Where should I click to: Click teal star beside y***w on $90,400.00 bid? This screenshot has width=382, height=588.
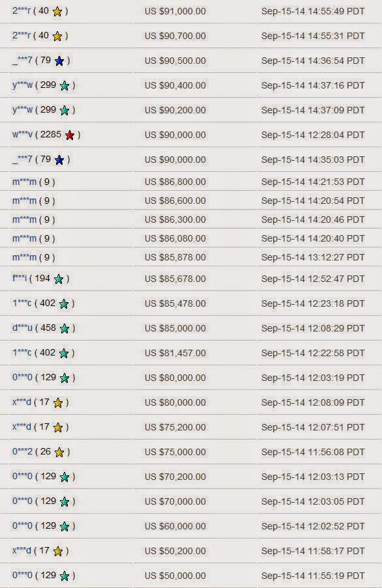point(65,85)
